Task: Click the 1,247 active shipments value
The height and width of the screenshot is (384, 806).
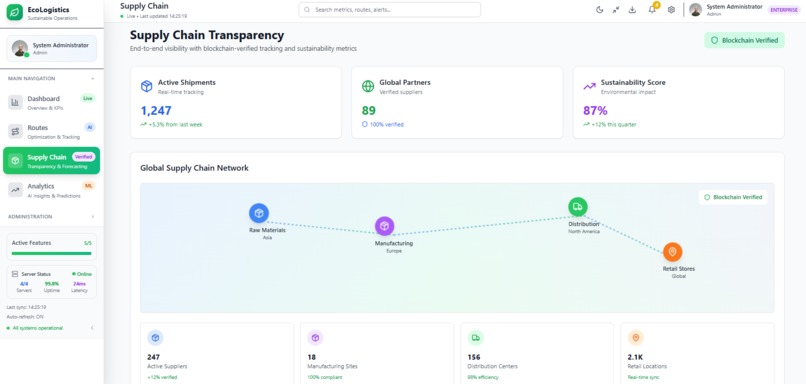Action: pyautogui.click(x=156, y=111)
